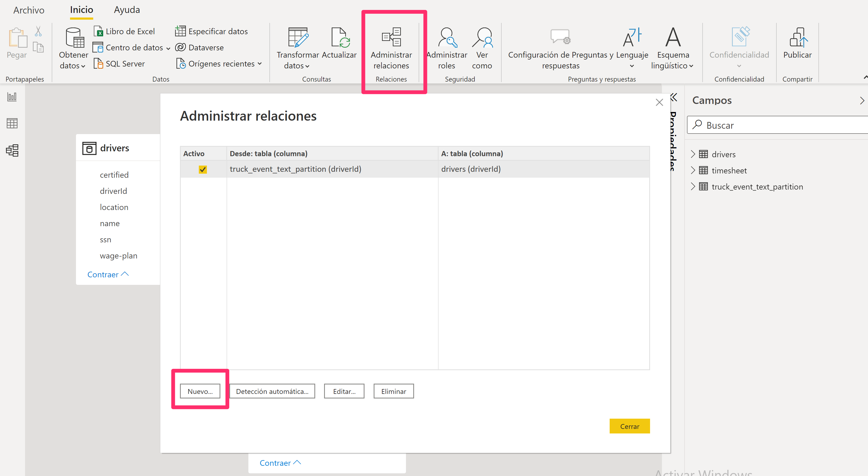
Task: Select name field in drivers card
Action: point(110,223)
